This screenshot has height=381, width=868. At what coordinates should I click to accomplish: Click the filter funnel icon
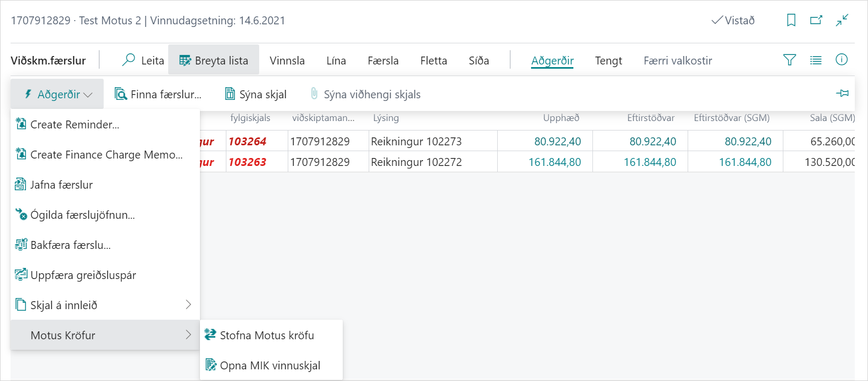click(x=789, y=60)
